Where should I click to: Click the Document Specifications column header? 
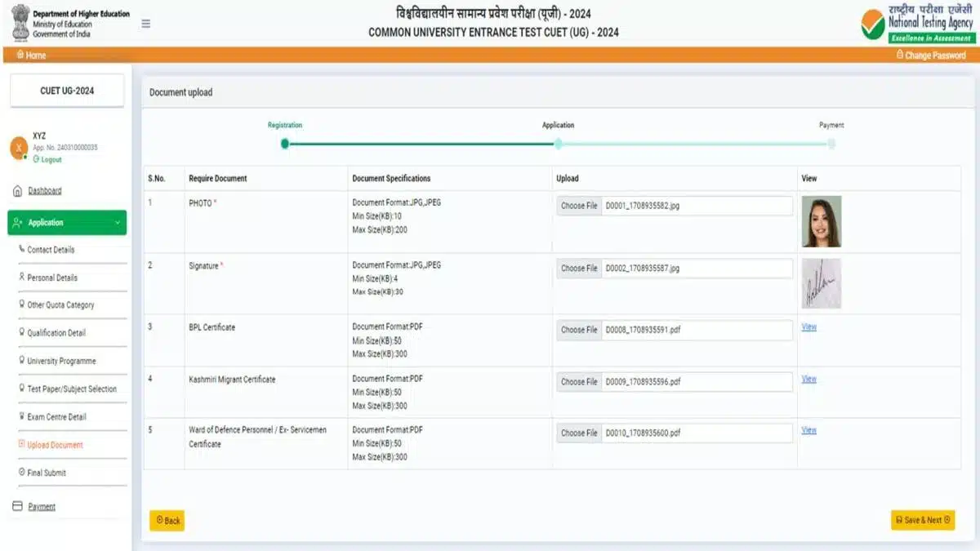391,178
